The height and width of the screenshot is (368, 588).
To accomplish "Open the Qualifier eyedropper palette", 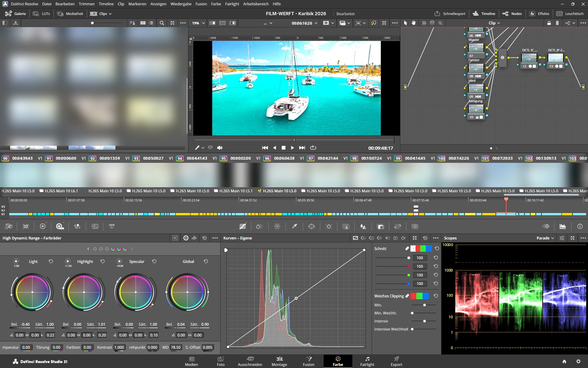I will pyautogui.click(x=294, y=227).
